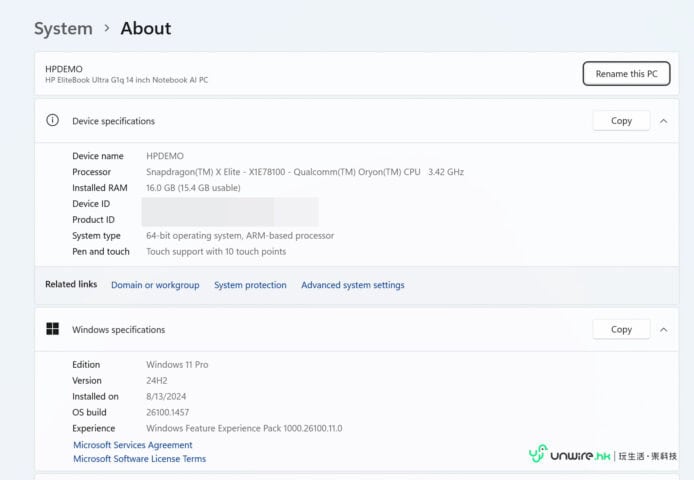Click the Snapdragon processor value text
Image resolution: width=694 pixels, height=480 pixels.
(304, 172)
